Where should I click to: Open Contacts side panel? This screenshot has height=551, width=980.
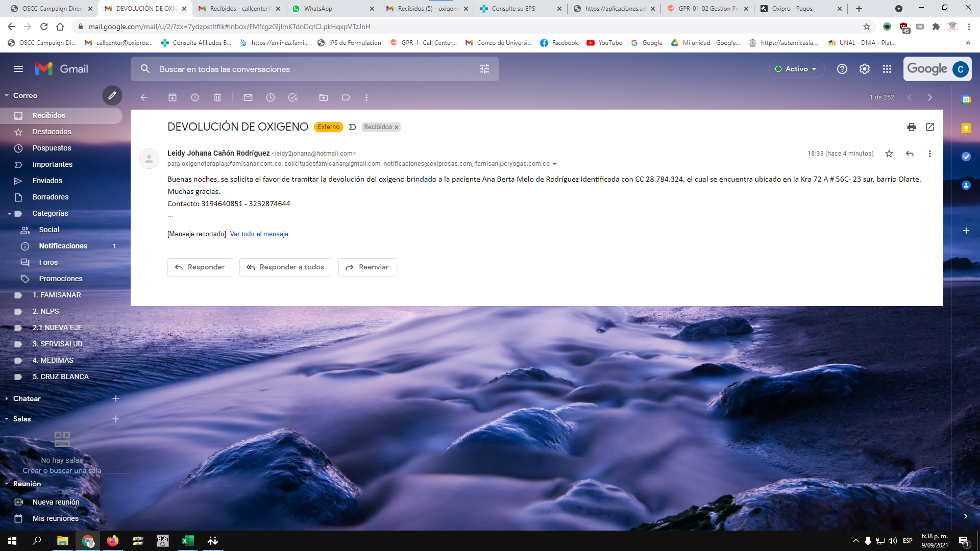(x=966, y=185)
